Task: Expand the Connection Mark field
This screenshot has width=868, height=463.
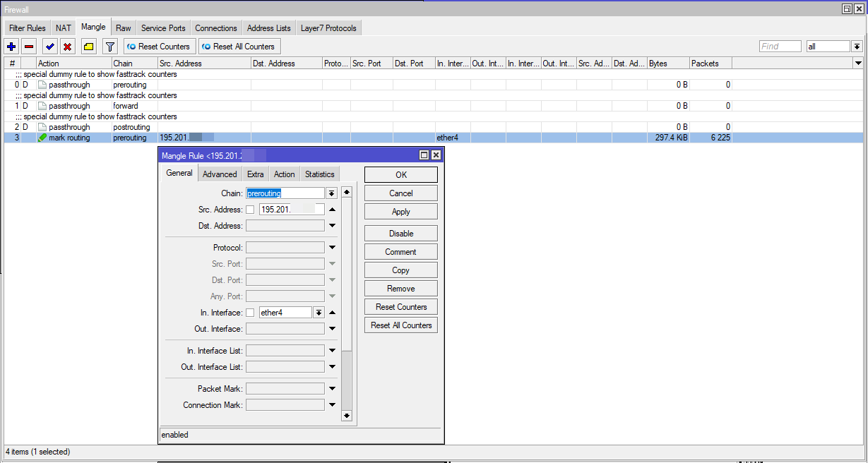Action: point(332,405)
